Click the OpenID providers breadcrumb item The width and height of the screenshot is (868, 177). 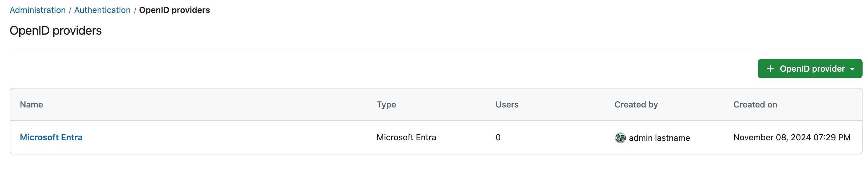174,10
